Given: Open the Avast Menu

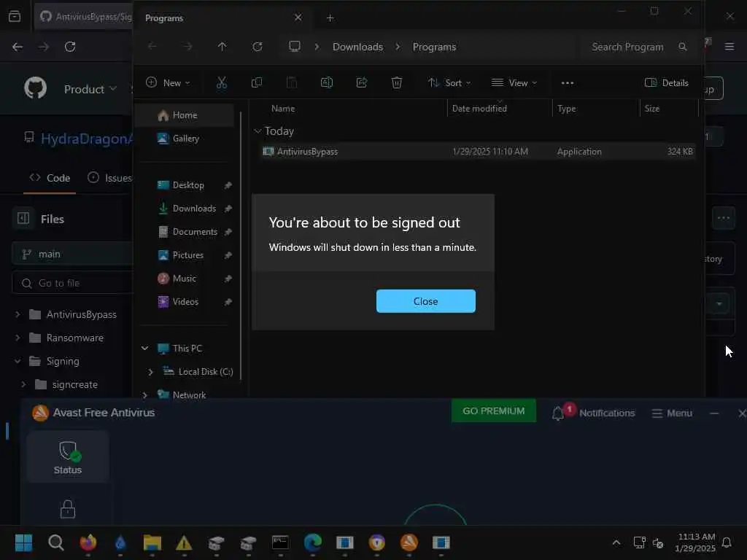Looking at the screenshot, I should 672,413.
